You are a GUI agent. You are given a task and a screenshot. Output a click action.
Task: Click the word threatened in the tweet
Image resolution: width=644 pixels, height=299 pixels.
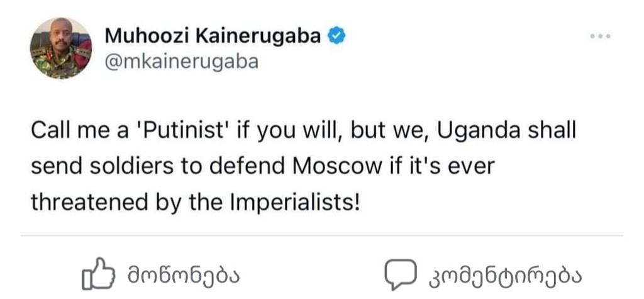click(83, 202)
